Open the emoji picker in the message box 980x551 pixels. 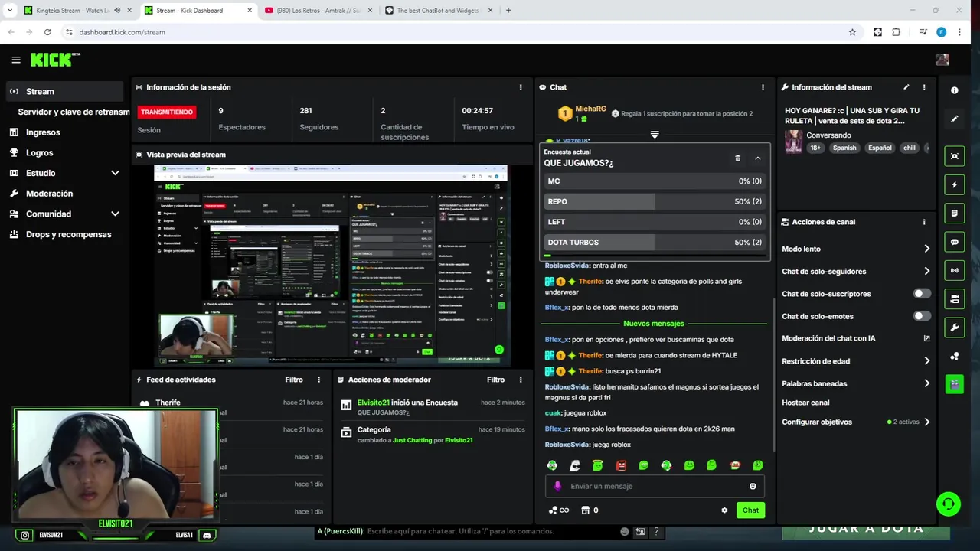click(x=753, y=486)
